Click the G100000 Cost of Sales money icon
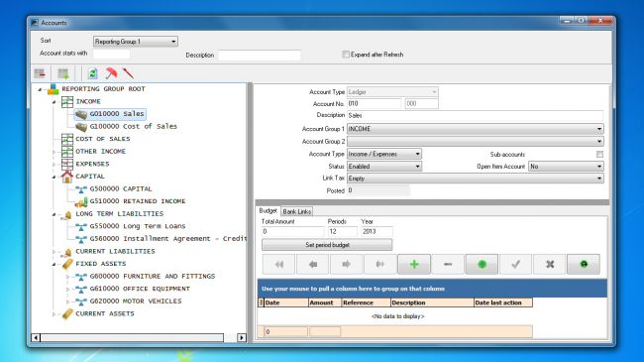Viewport: 644px width, 362px height. [x=81, y=127]
